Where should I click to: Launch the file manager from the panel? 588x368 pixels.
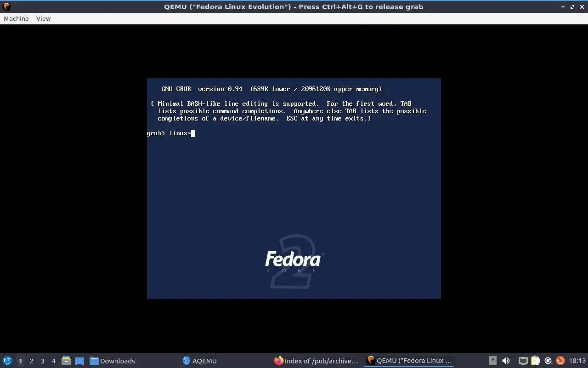(66, 361)
